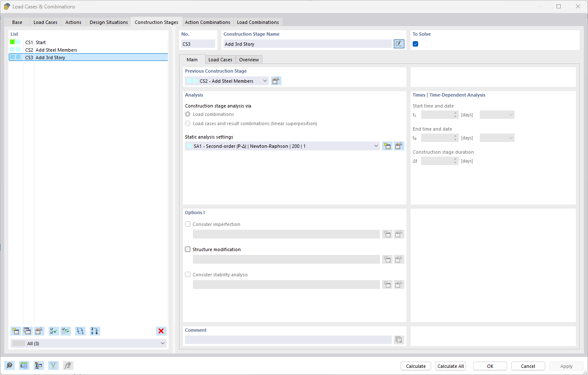Select Load cases and result combinations radio

point(188,123)
